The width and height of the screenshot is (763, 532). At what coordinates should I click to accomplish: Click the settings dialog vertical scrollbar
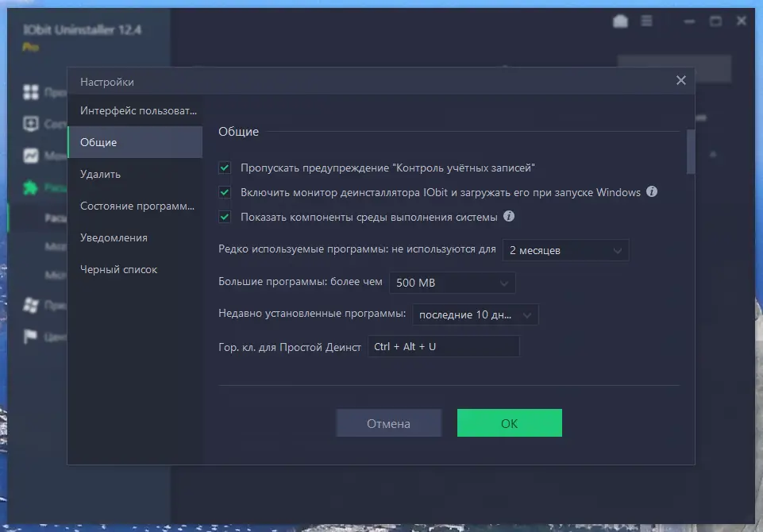(691, 152)
